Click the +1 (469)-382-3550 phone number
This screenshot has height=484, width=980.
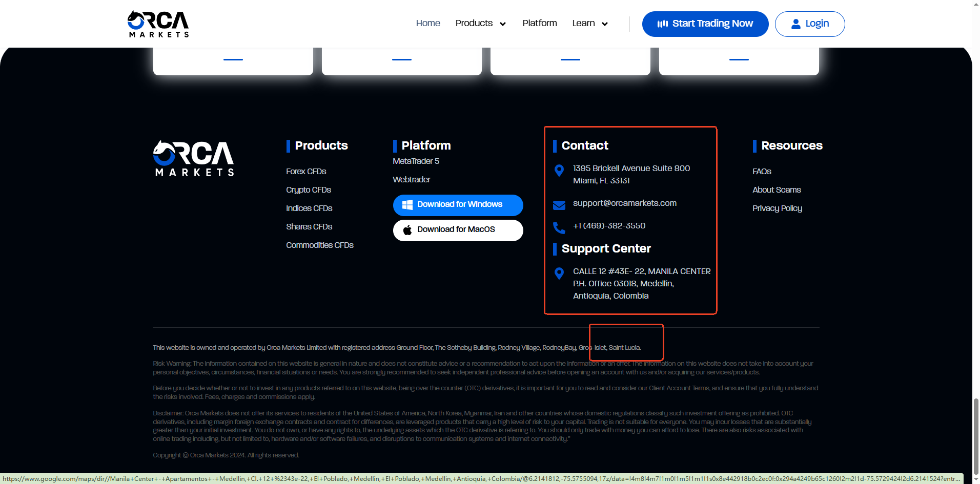(609, 226)
